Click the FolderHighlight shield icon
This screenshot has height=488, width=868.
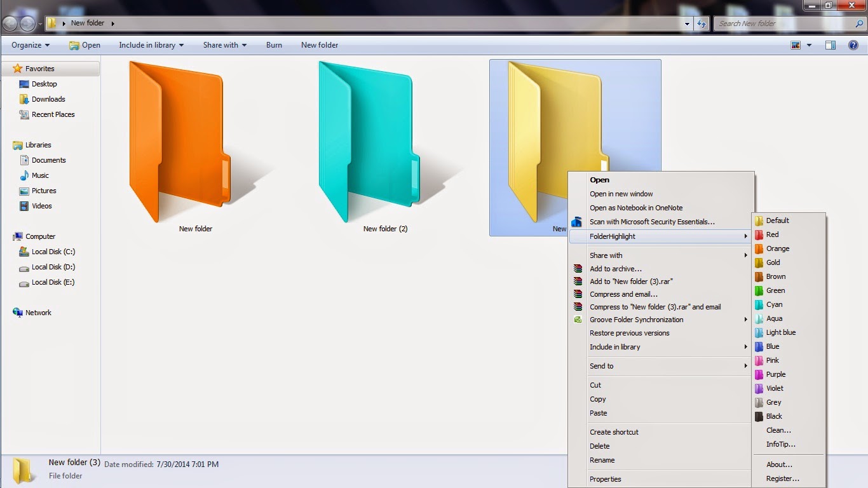click(578, 236)
